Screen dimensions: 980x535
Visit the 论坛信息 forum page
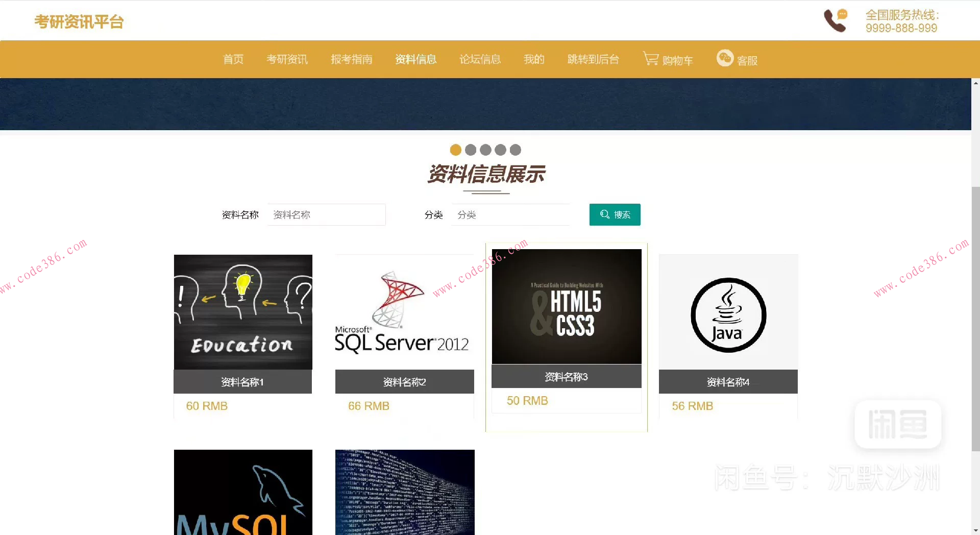(x=480, y=59)
